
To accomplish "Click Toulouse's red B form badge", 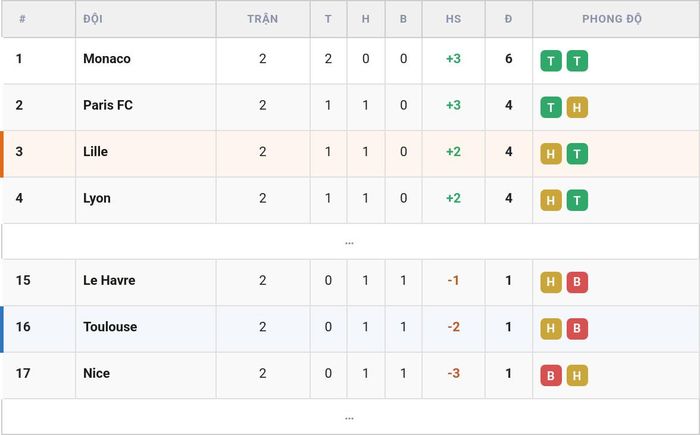I will (x=577, y=329).
